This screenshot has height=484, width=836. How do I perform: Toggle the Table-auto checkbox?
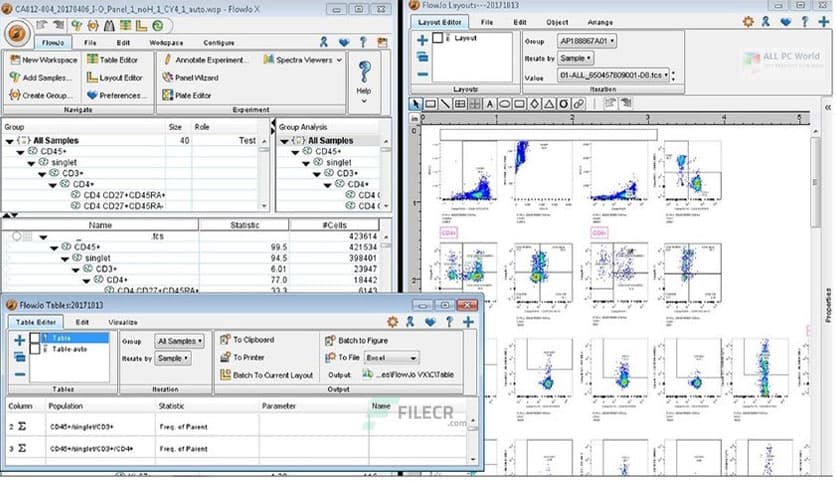[35, 350]
